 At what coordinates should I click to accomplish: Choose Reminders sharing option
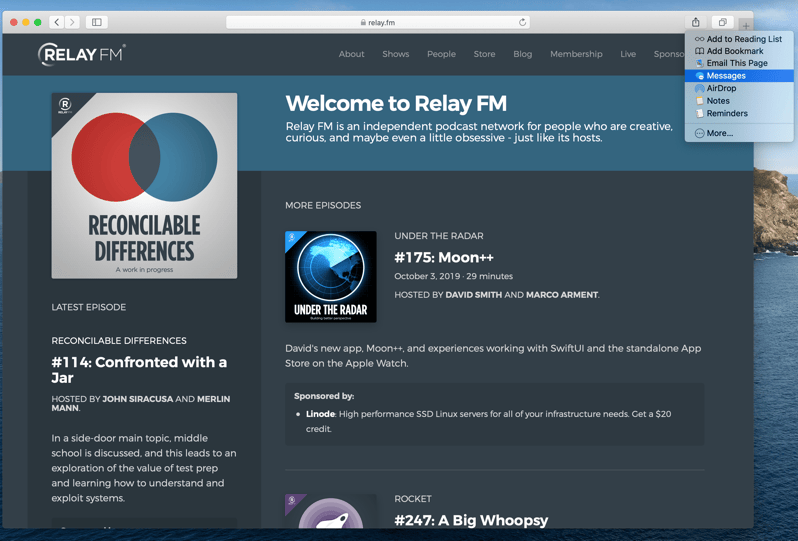coord(739,113)
